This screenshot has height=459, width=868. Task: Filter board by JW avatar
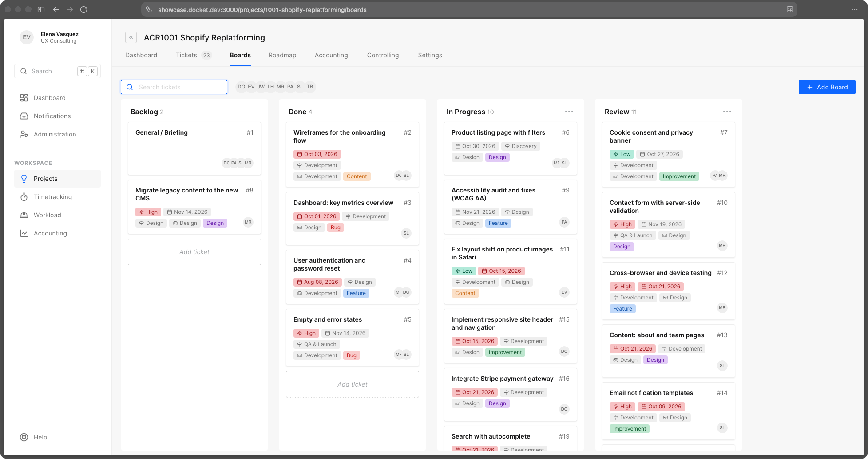point(261,87)
